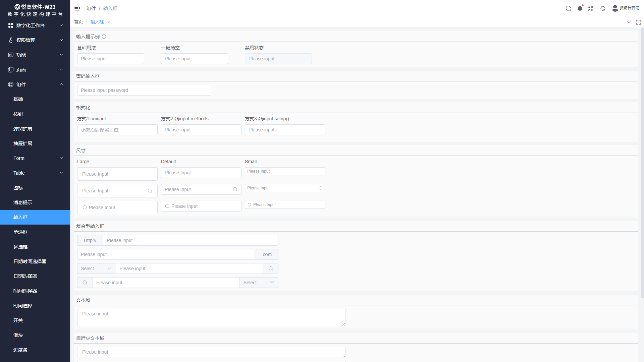Collapse the sidebar using the hamburger icon

click(77, 8)
